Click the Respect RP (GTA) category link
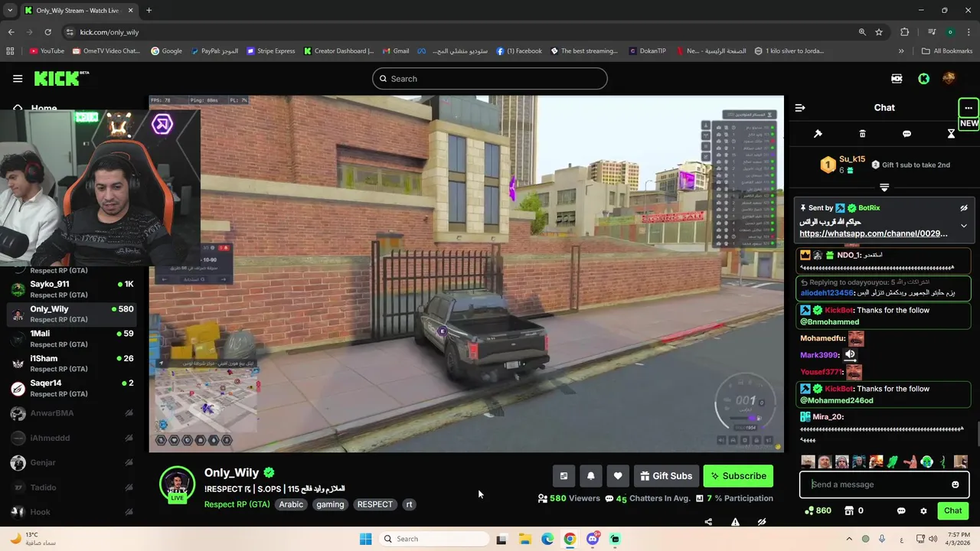This screenshot has width=980, height=551. tap(237, 504)
